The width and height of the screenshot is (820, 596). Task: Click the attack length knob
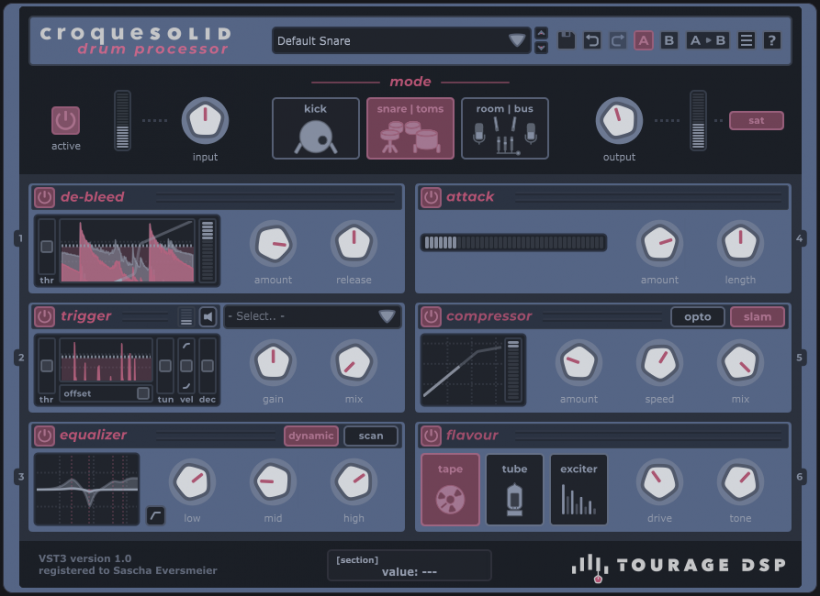coord(741,244)
